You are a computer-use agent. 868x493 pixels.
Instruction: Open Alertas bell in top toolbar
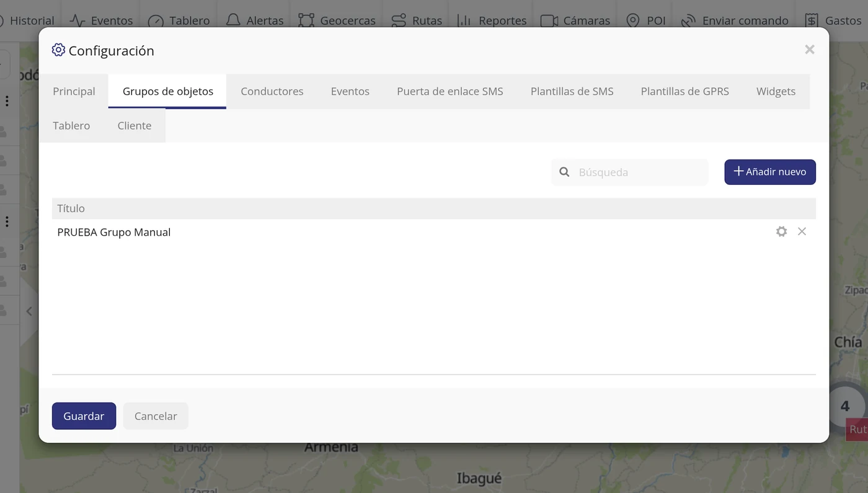[254, 20]
